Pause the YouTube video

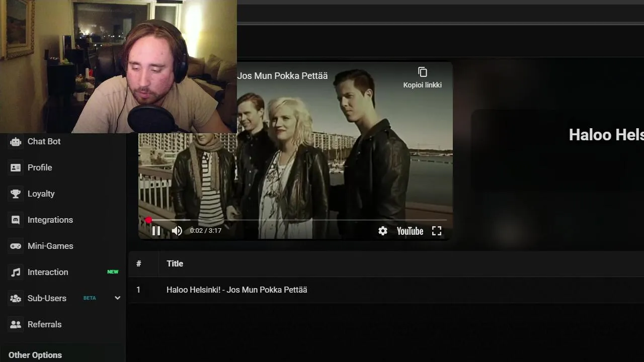(156, 231)
